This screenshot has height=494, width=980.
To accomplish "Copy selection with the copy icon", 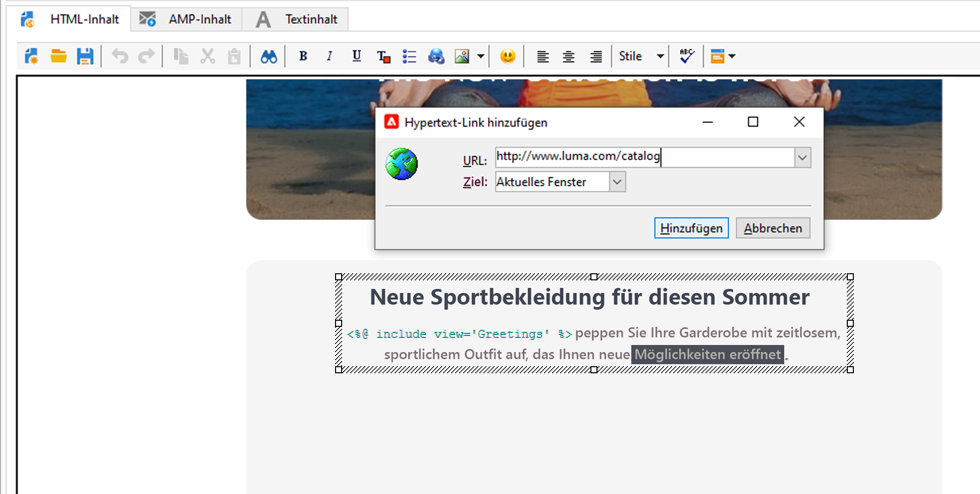I will point(181,56).
